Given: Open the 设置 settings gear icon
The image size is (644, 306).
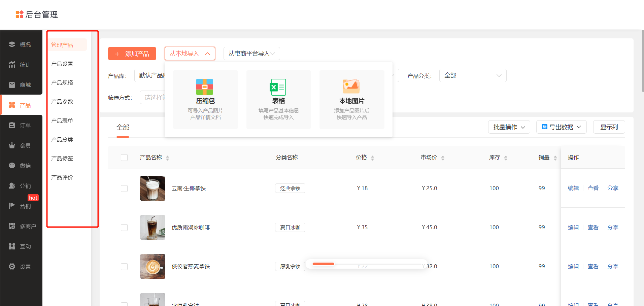Looking at the screenshot, I should coord(12,267).
